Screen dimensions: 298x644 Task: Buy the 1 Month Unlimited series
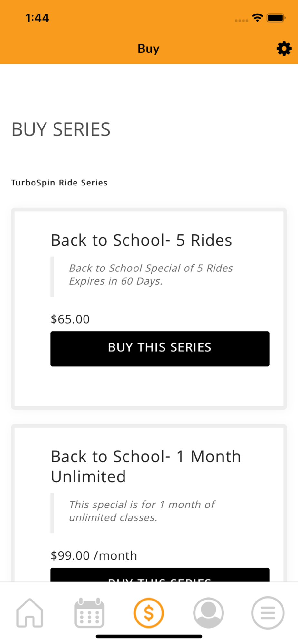pyautogui.click(x=160, y=574)
